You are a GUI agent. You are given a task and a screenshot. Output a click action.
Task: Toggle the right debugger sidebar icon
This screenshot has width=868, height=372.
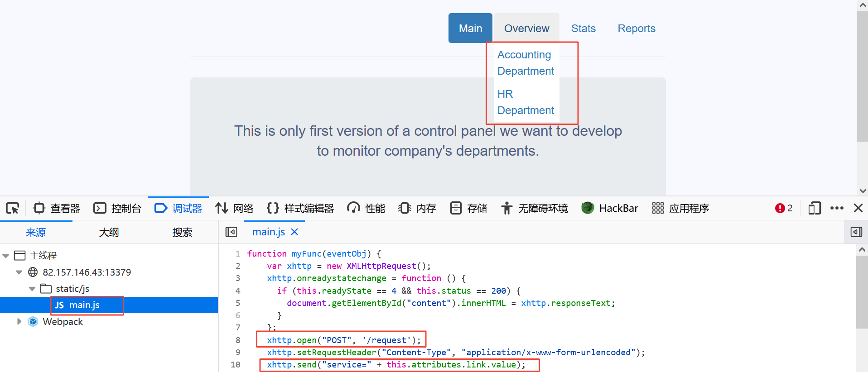(856, 232)
